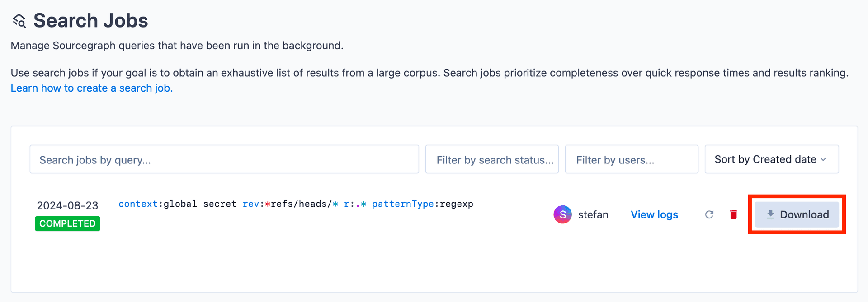The height and width of the screenshot is (302, 868).
Task: Open Filter by users dropdown
Action: [x=632, y=159]
